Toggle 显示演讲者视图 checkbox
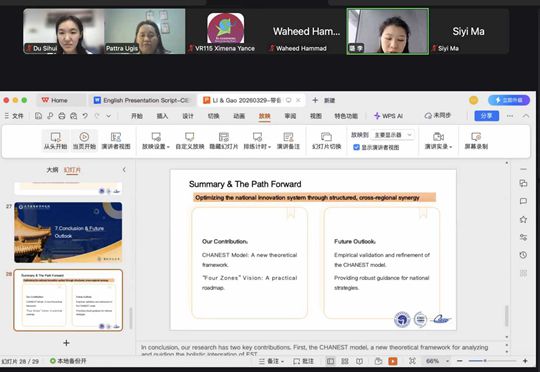This screenshot has width=540, height=372. point(356,147)
